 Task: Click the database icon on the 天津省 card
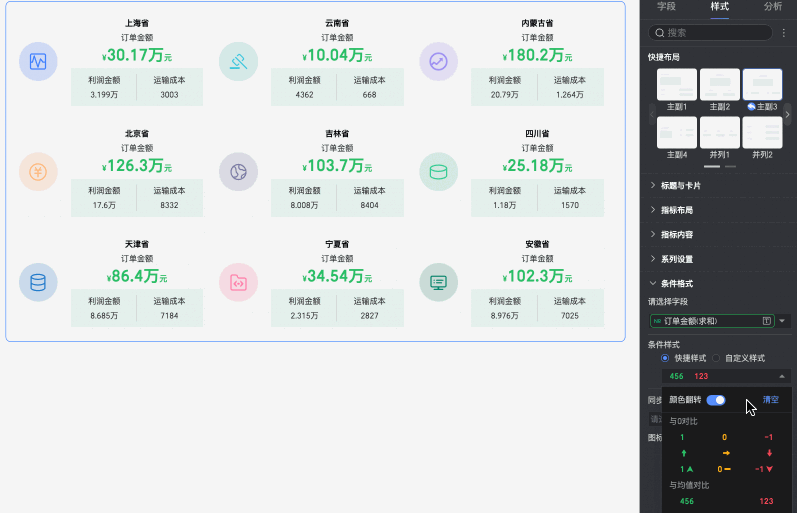(38, 282)
